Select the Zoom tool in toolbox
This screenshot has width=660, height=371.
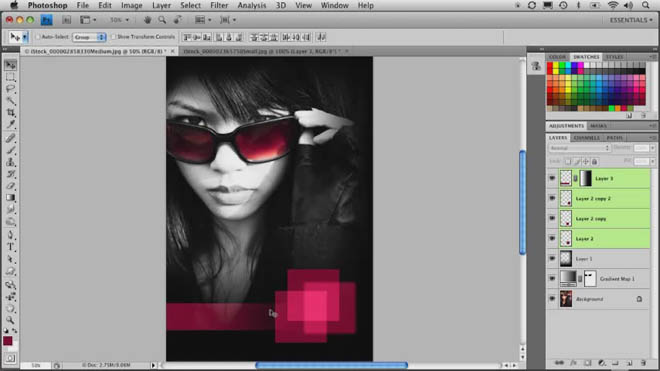(11, 320)
